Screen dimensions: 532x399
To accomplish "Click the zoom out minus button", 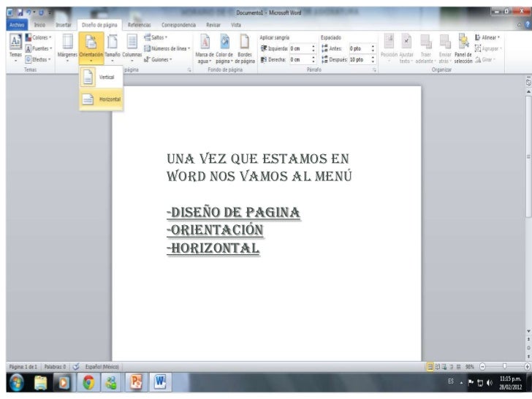I will [482, 367].
